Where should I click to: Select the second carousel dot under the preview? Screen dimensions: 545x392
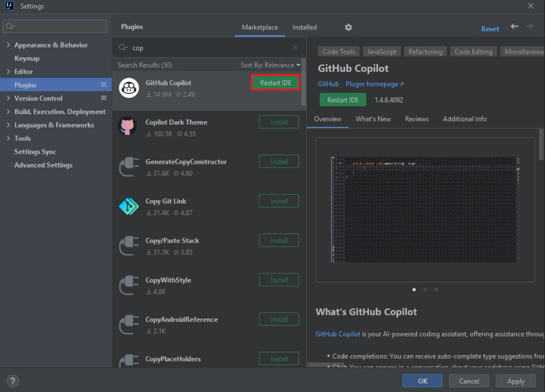pyautogui.click(x=425, y=289)
